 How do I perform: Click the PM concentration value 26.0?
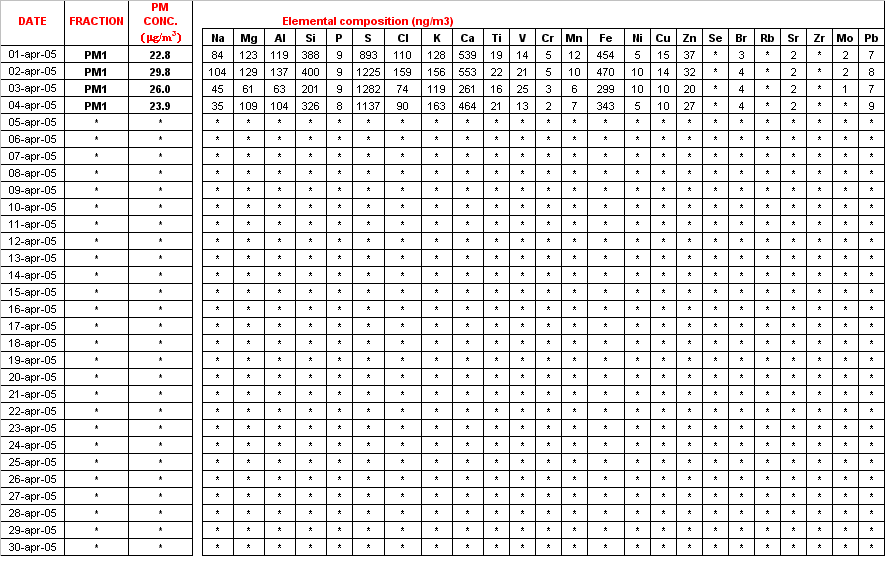pos(160,89)
